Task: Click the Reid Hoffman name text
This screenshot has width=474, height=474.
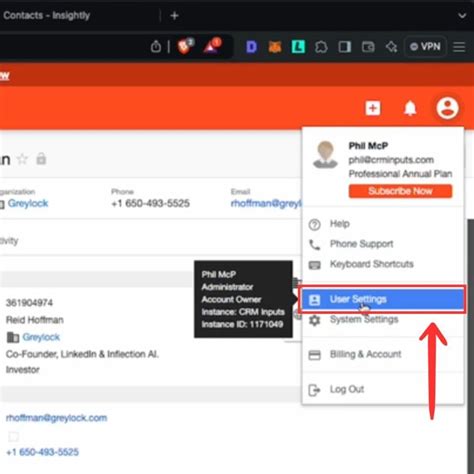Action: pyautogui.click(x=35, y=320)
